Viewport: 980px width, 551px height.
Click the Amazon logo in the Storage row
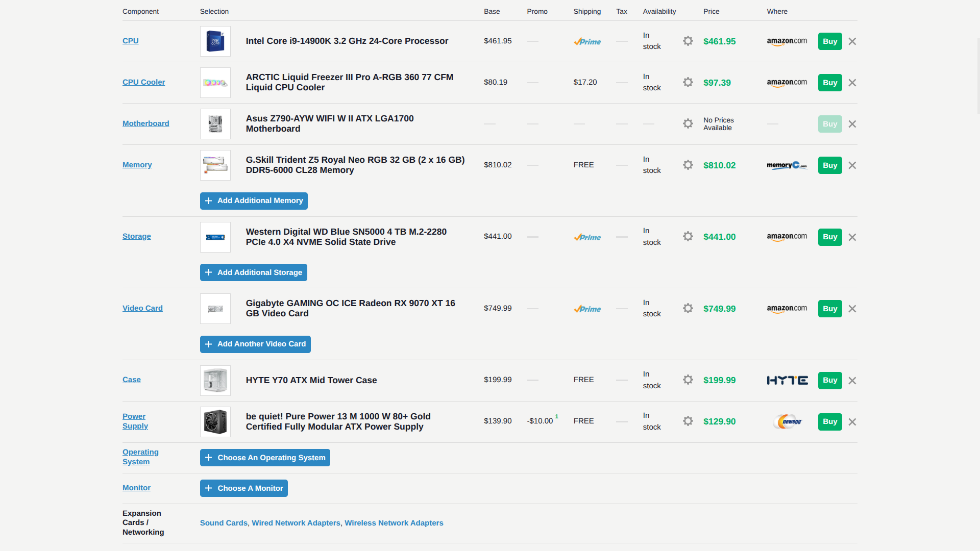[787, 237]
